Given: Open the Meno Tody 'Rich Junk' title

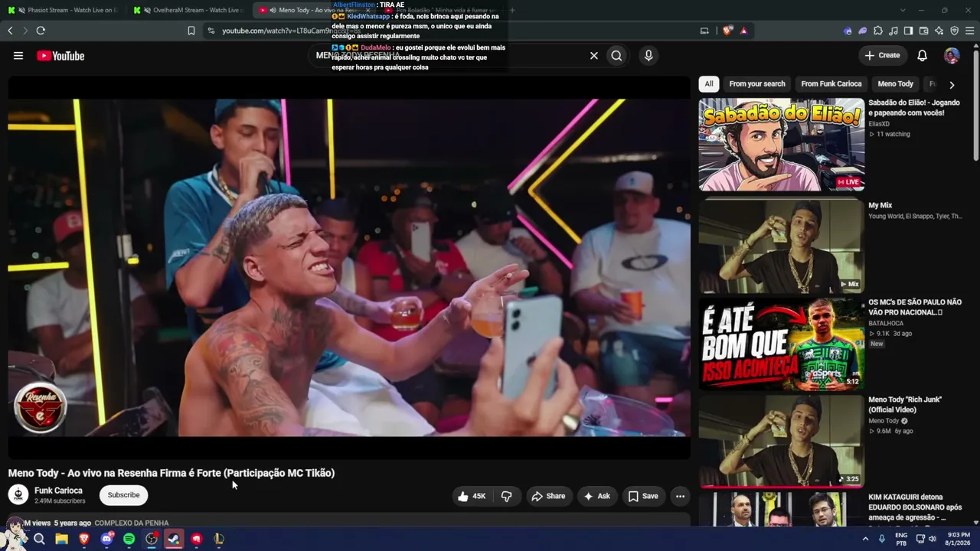Looking at the screenshot, I should pyautogui.click(x=905, y=405).
